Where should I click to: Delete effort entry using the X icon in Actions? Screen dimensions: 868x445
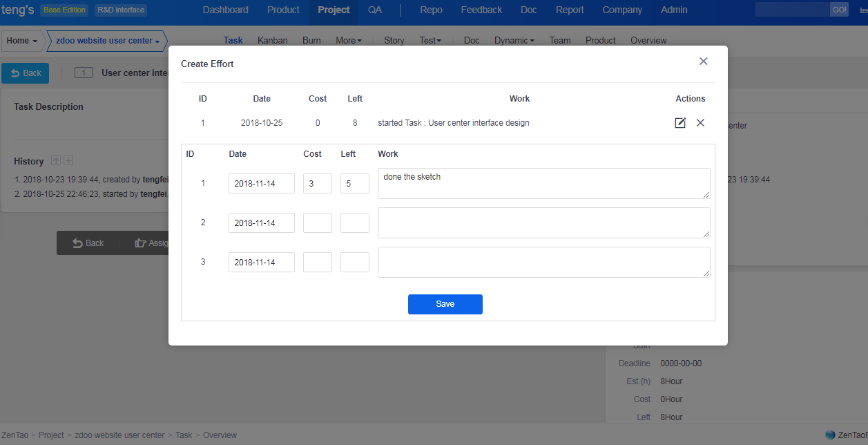(x=700, y=123)
